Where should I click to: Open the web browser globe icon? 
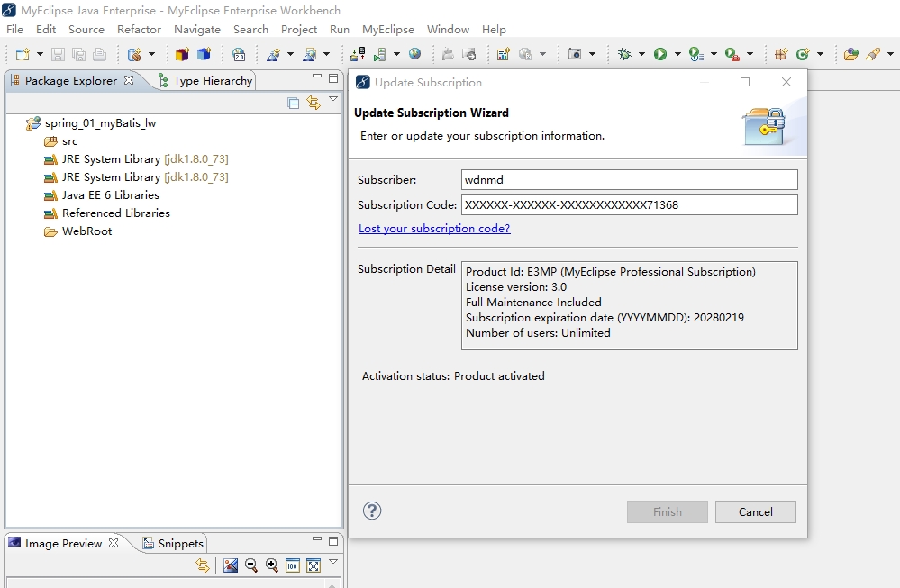tap(415, 55)
